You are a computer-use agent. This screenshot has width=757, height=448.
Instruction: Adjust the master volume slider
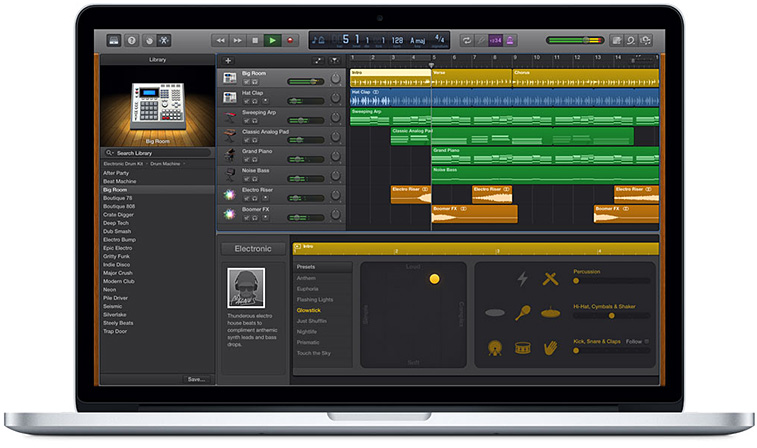tap(575, 40)
